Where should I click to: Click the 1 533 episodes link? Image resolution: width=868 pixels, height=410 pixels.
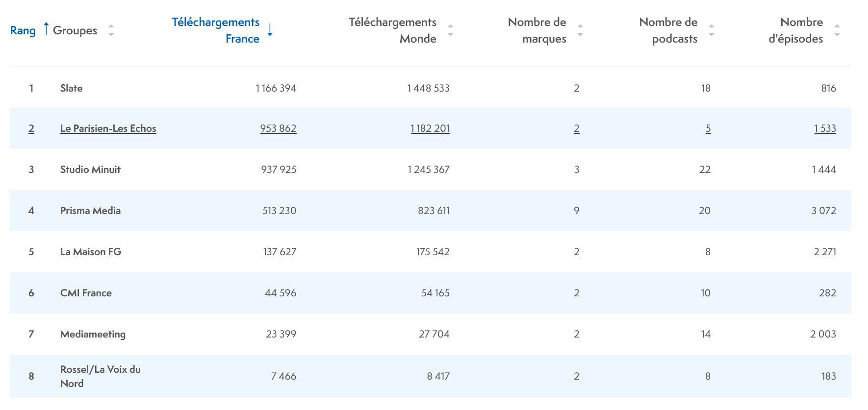825,128
